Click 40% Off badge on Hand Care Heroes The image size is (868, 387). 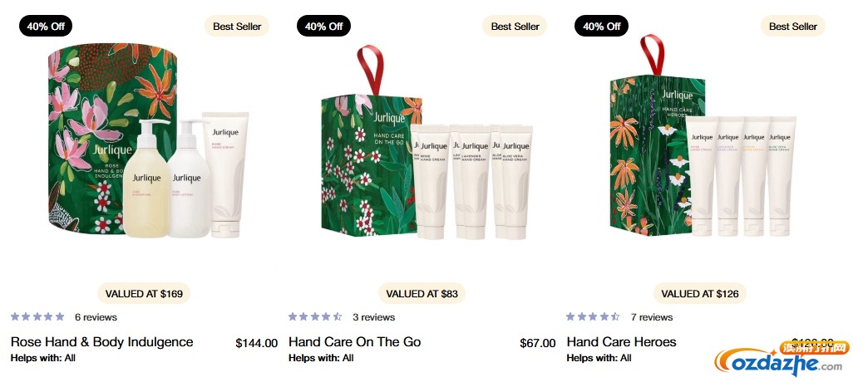pyautogui.click(x=602, y=26)
